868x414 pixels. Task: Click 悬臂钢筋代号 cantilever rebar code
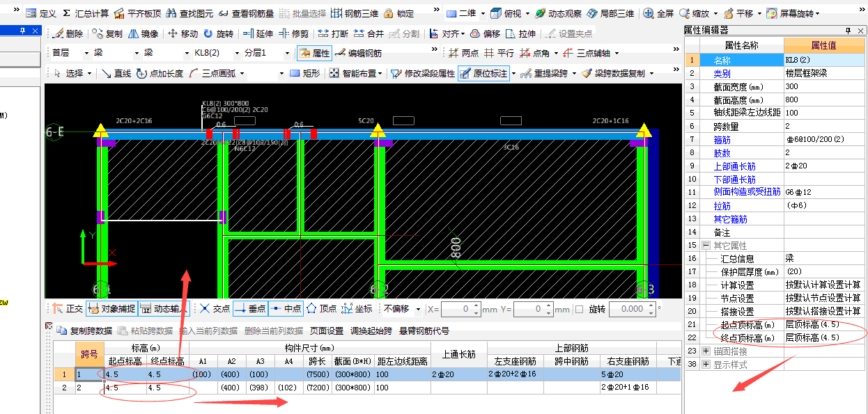coord(424,331)
